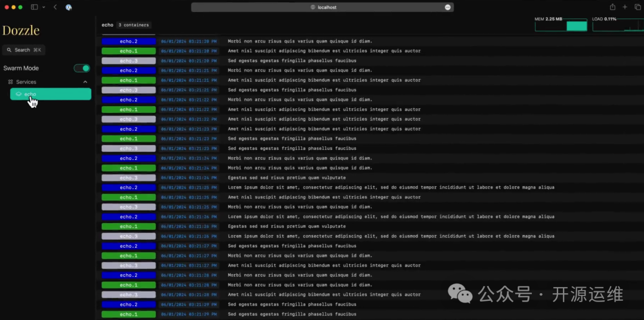The width and height of the screenshot is (644, 320).
Task: Open the MEM 2.25 MB usage chart
Action: [x=561, y=24]
